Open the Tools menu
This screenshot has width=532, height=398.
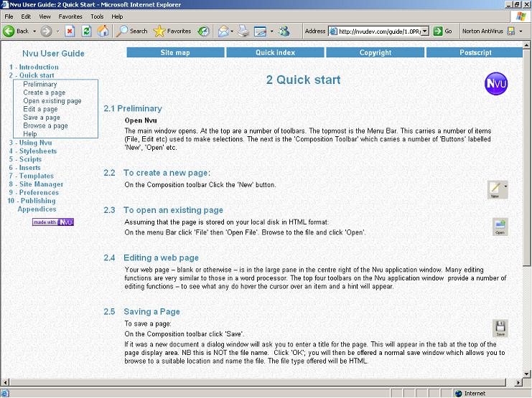tap(97, 16)
